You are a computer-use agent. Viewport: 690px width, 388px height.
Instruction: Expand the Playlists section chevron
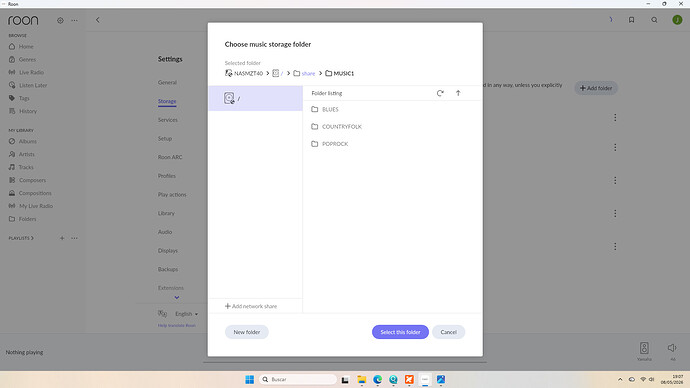(32, 238)
